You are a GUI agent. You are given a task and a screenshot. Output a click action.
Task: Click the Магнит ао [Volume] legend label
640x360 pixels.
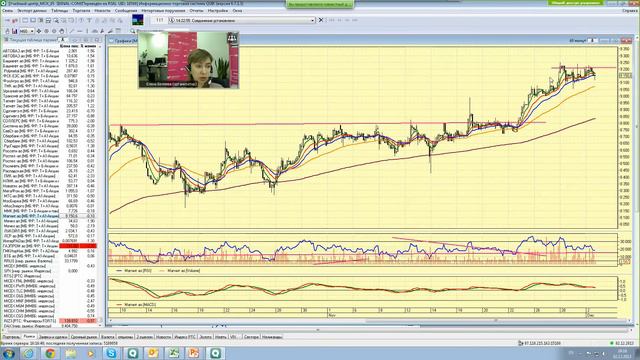[x=183, y=271]
